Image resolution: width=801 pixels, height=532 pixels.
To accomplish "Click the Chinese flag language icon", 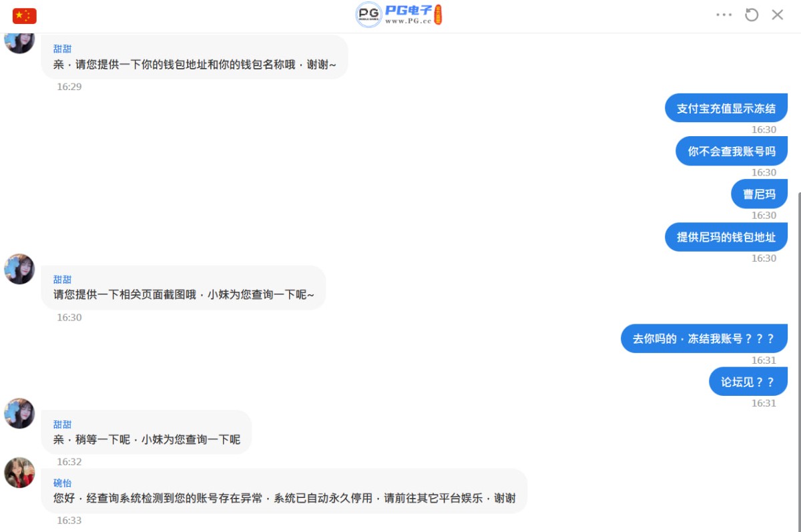I will click(x=25, y=15).
